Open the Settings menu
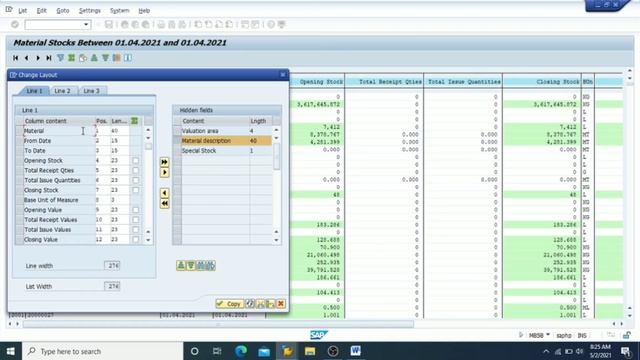The width and height of the screenshot is (640, 360). tap(89, 11)
